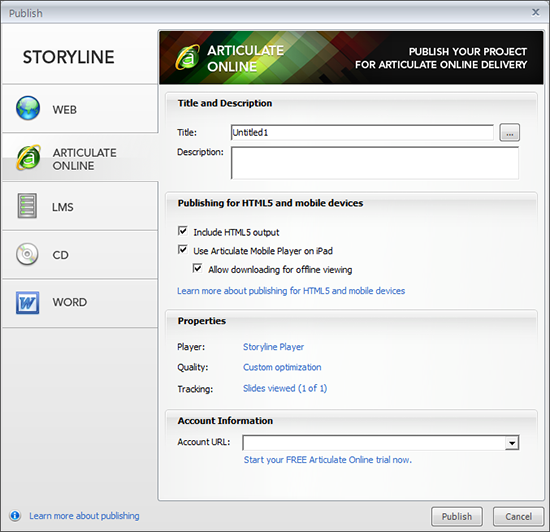Screen dimensions: 550x532
Task: Click into the Title field showing Untitled1
Action: [x=362, y=133]
